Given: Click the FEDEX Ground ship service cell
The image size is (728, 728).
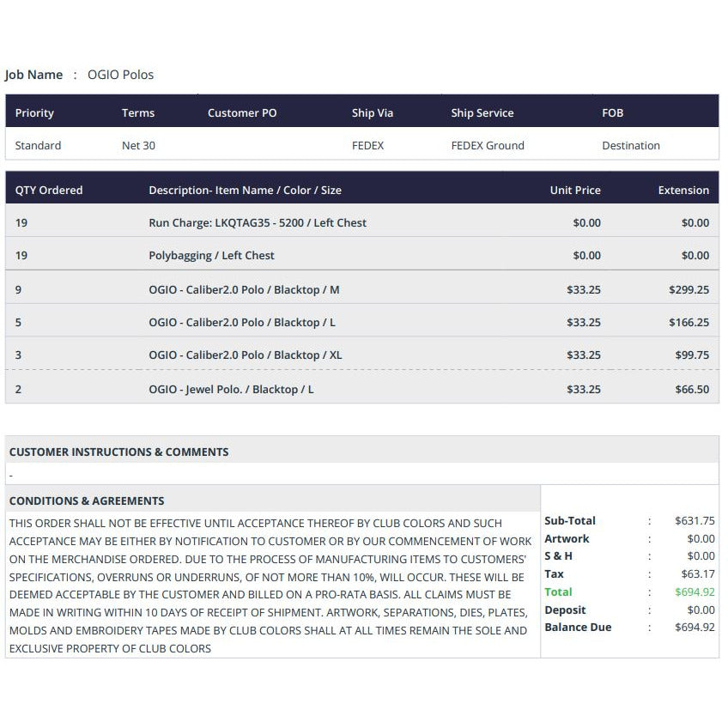Looking at the screenshot, I should pos(487,146).
